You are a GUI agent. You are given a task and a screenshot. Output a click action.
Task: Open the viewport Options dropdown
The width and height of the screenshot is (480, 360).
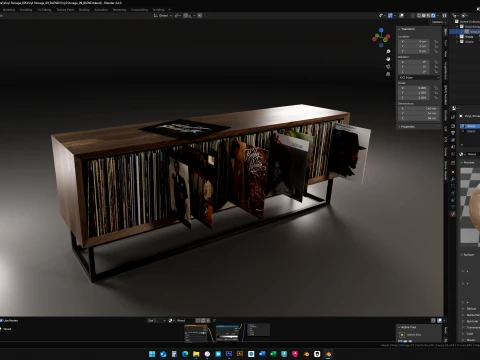click(439, 22)
